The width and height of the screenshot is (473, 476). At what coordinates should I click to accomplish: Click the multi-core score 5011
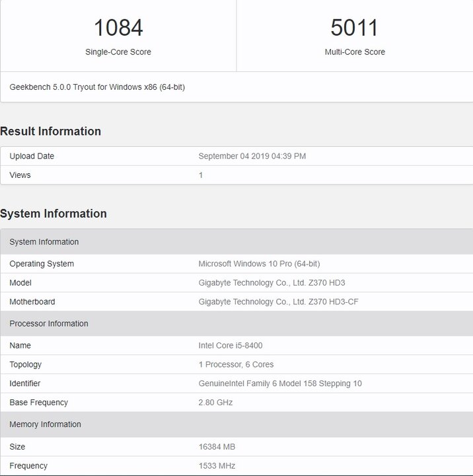pos(354,28)
